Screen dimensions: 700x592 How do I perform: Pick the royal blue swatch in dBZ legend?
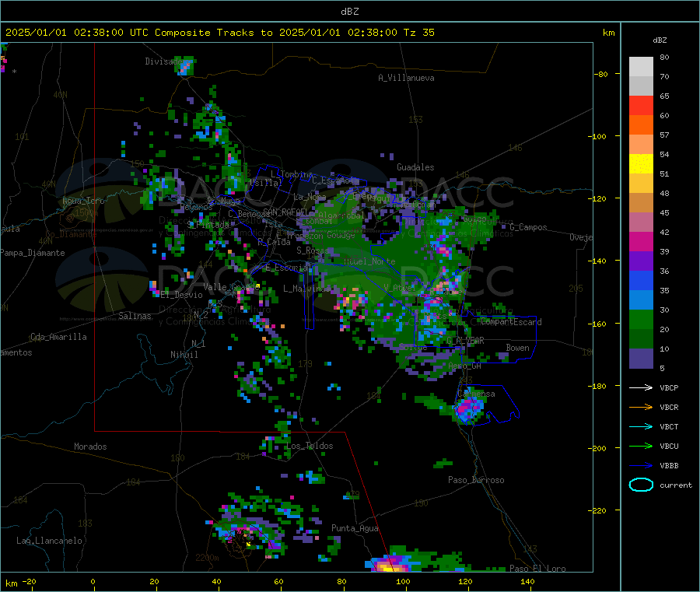(x=641, y=280)
